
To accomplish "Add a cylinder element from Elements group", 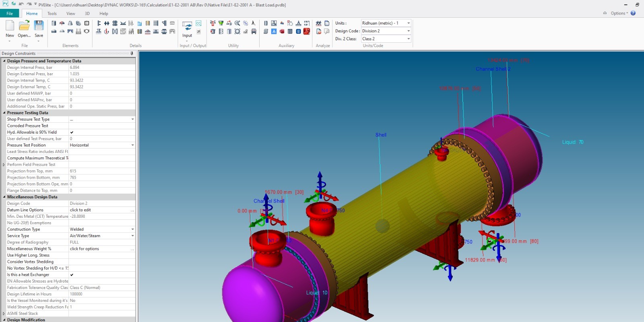I will (x=54, y=23).
